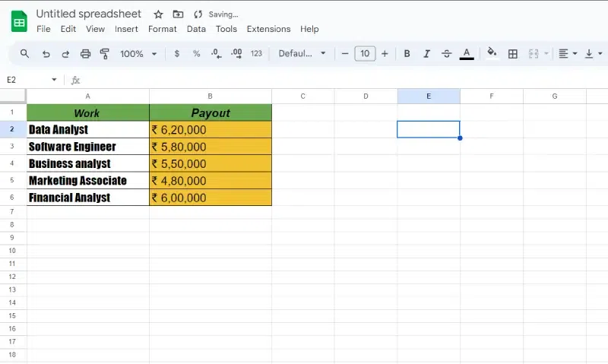Open horizontal align icon
Screen dimensions: 608x364
pos(563,53)
